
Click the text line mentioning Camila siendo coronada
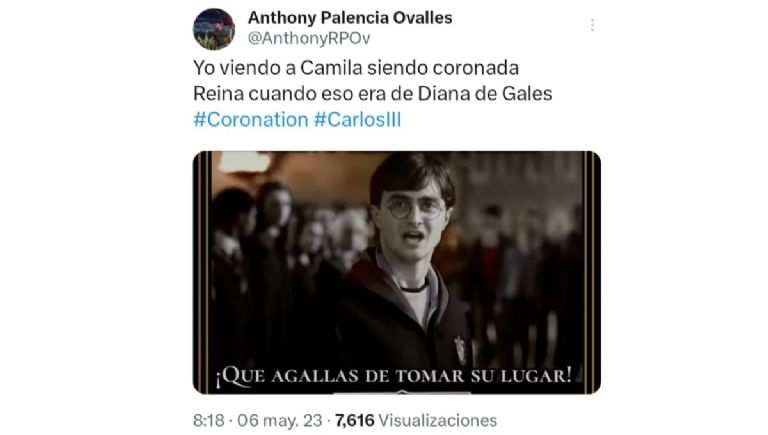point(356,68)
